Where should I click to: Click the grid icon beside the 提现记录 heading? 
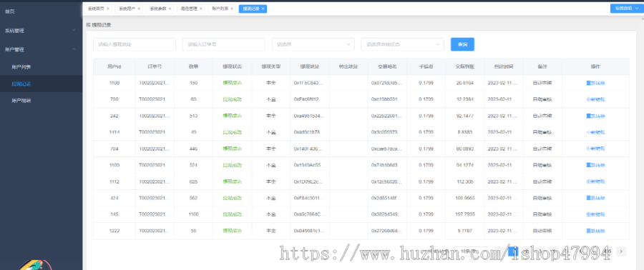click(88, 24)
